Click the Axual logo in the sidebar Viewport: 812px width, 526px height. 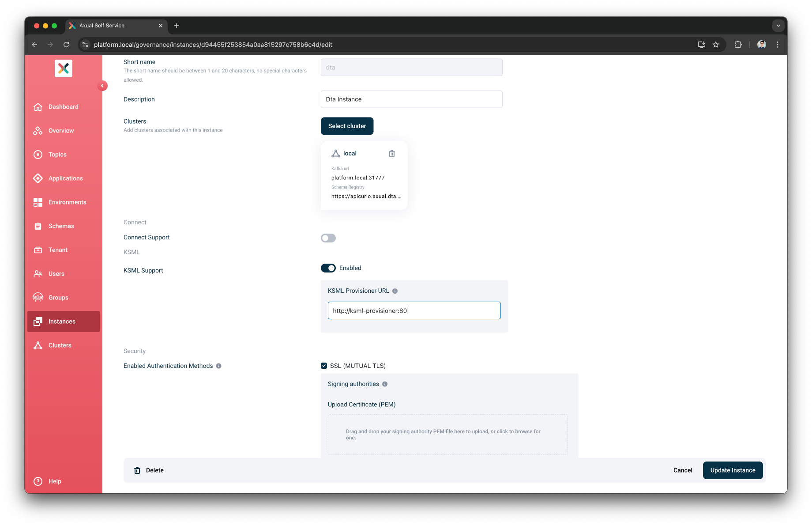coord(64,68)
